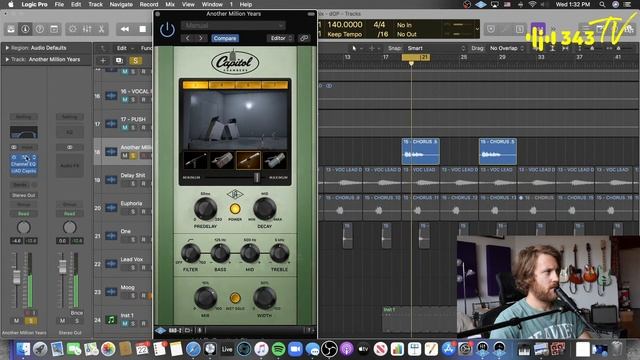Go to next plugin preset arrow

pos(200,38)
